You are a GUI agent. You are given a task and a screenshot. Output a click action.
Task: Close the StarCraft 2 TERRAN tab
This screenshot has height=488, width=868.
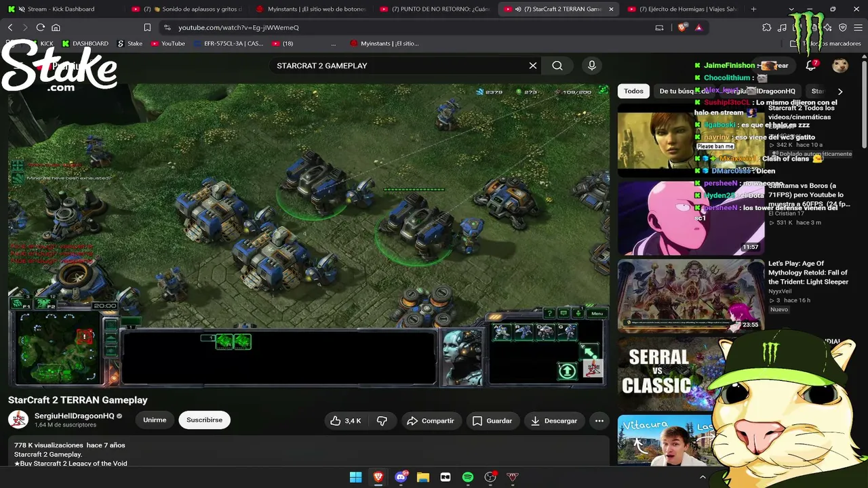(x=611, y=9)
